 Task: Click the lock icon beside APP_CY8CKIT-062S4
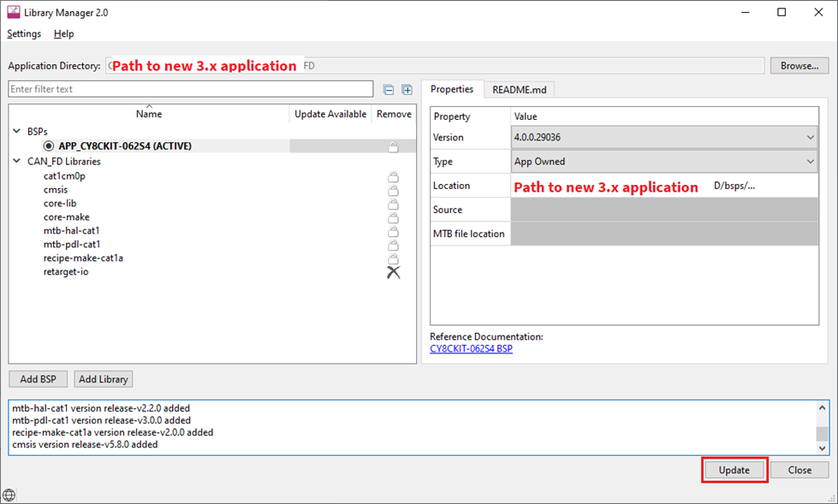(x=393, y=145)
